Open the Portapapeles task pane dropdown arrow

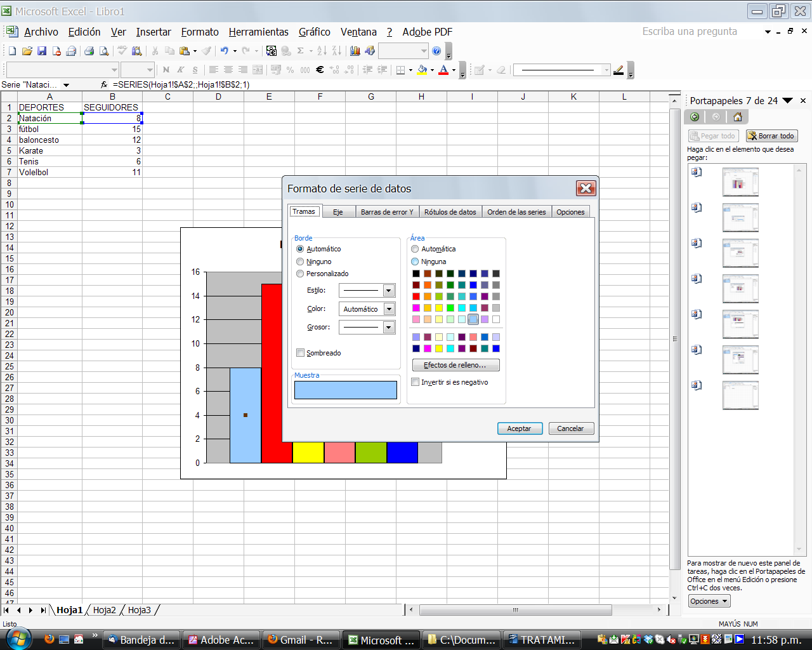[787, 100]
